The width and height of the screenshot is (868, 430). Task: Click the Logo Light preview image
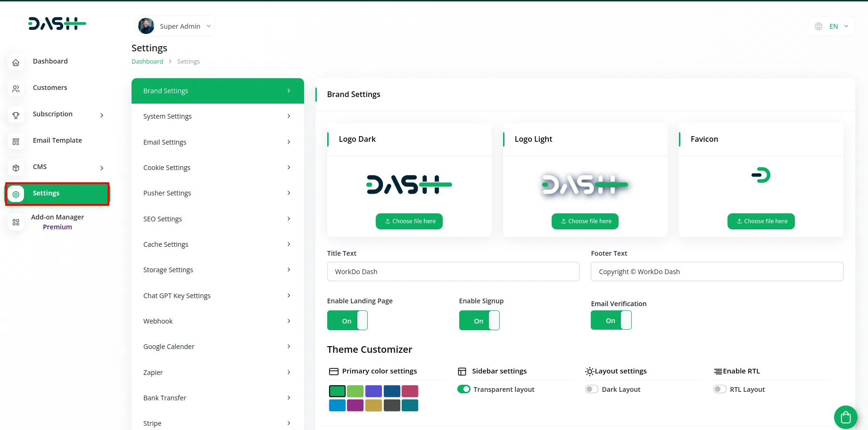tap(585, 184)
